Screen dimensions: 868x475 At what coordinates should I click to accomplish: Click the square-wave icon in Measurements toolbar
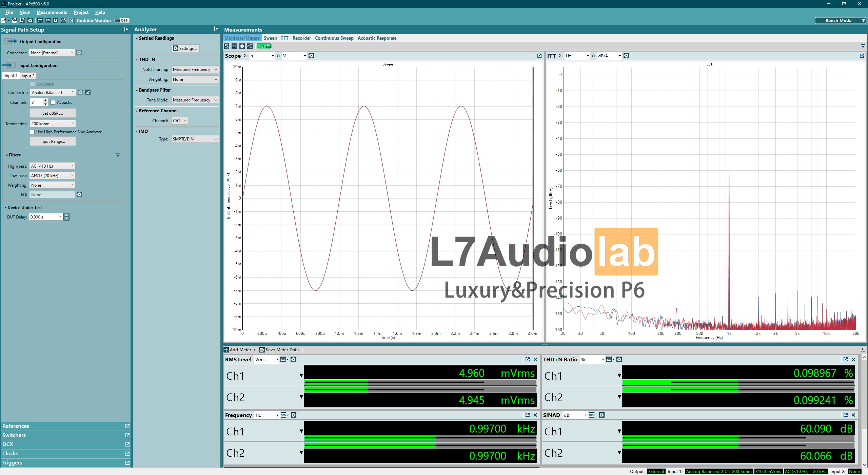[234, 46]
